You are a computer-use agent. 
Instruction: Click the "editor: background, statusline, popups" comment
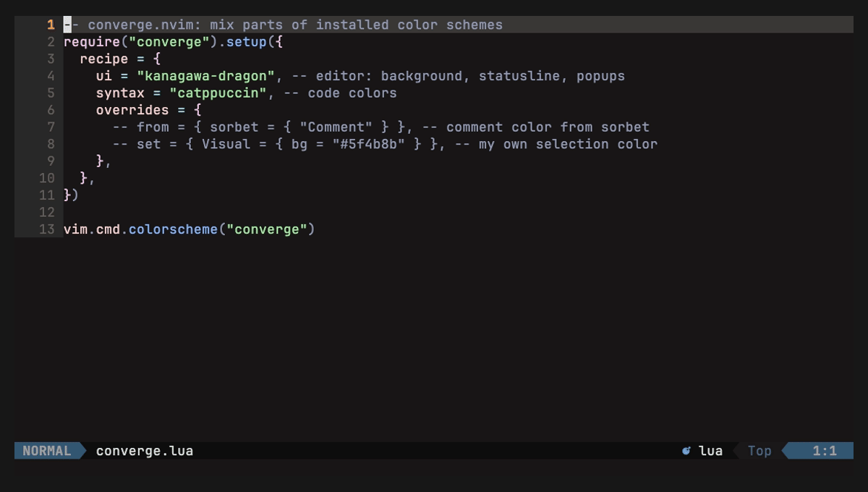(459, 76)
